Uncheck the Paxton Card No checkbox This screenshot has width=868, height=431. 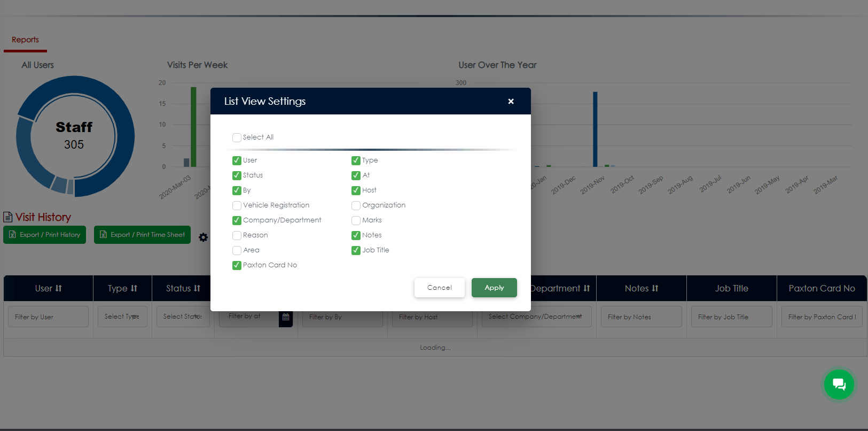[237, 265]
